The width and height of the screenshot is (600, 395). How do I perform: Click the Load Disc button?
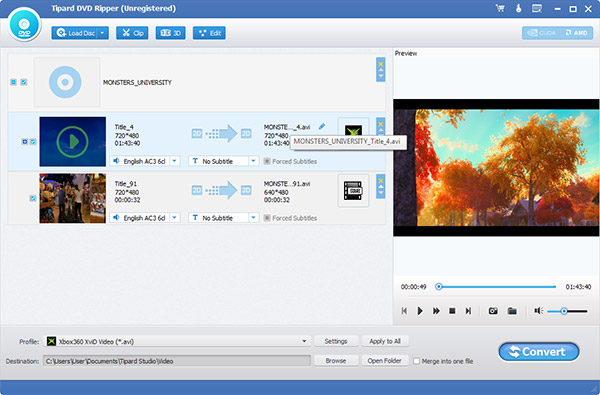[x=75, y=33]
